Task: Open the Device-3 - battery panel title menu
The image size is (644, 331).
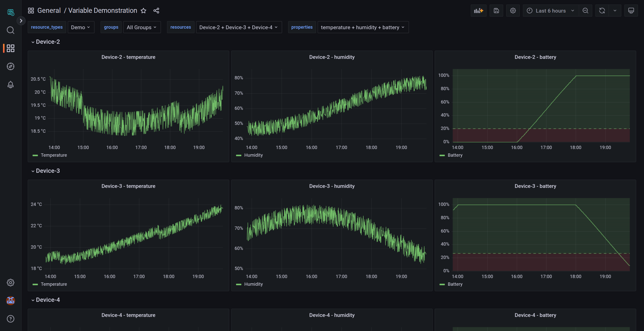Action: point(535,186)
